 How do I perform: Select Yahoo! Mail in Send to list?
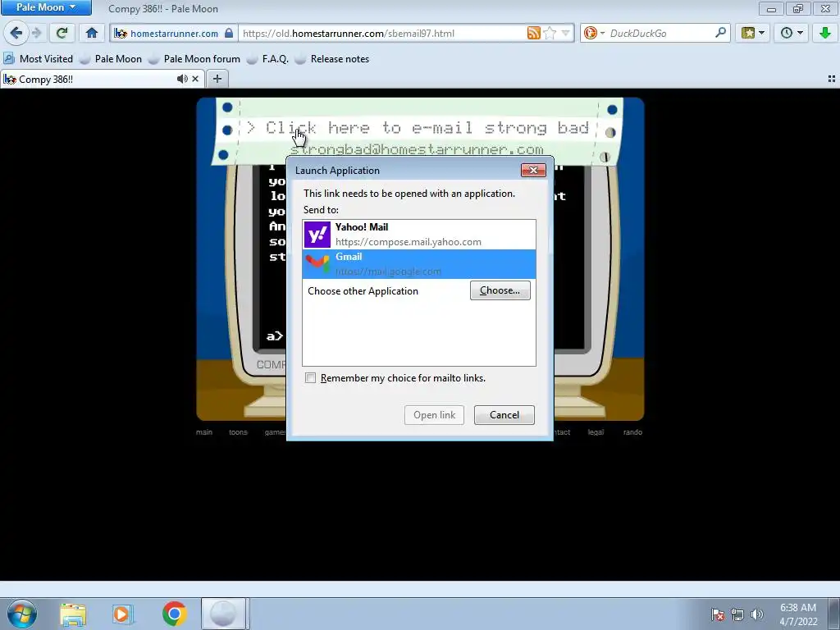419,235
